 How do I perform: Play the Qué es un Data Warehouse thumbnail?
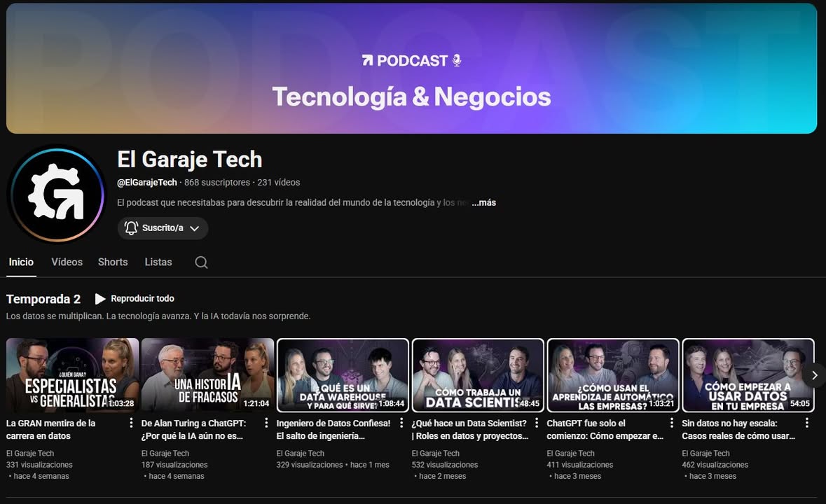[343, 375]
